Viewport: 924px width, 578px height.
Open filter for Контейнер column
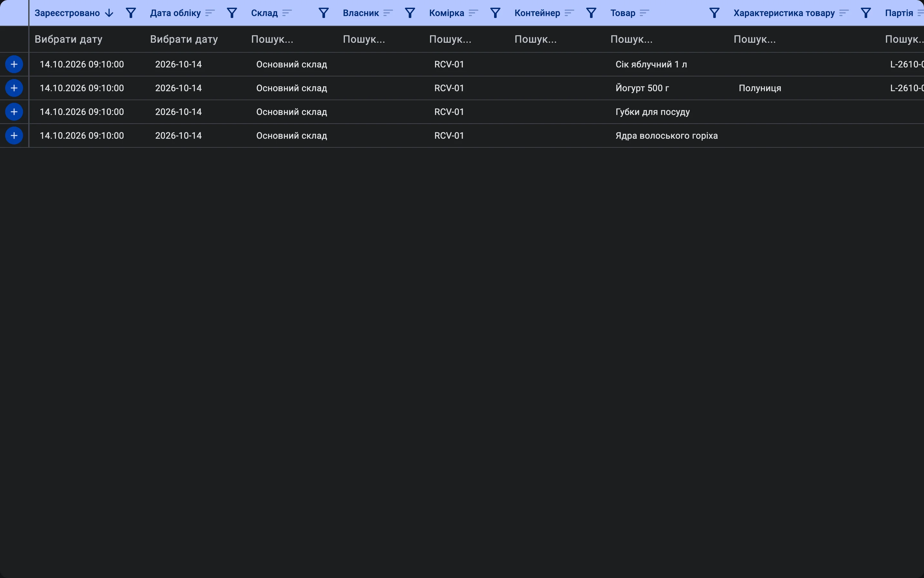pos(591,13)
